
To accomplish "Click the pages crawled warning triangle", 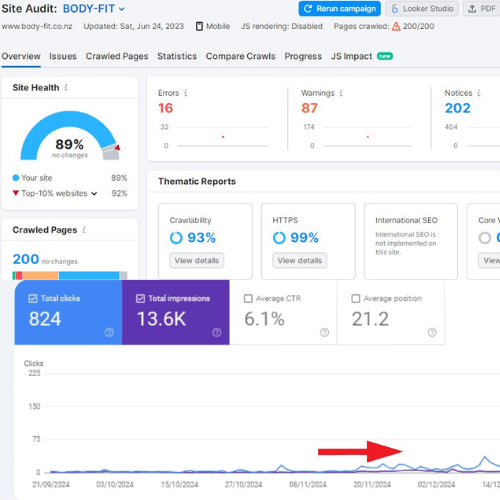I will (x=396, y=26).
